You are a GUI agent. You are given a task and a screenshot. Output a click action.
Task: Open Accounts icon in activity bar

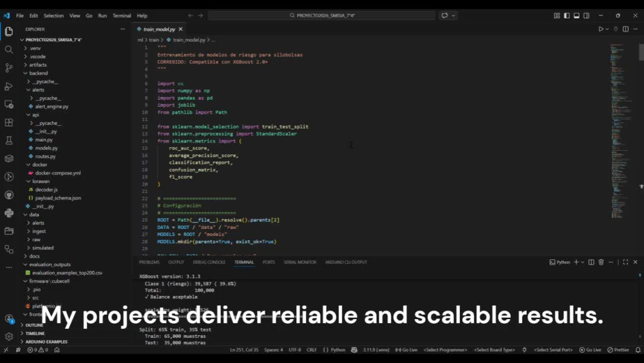8,319
